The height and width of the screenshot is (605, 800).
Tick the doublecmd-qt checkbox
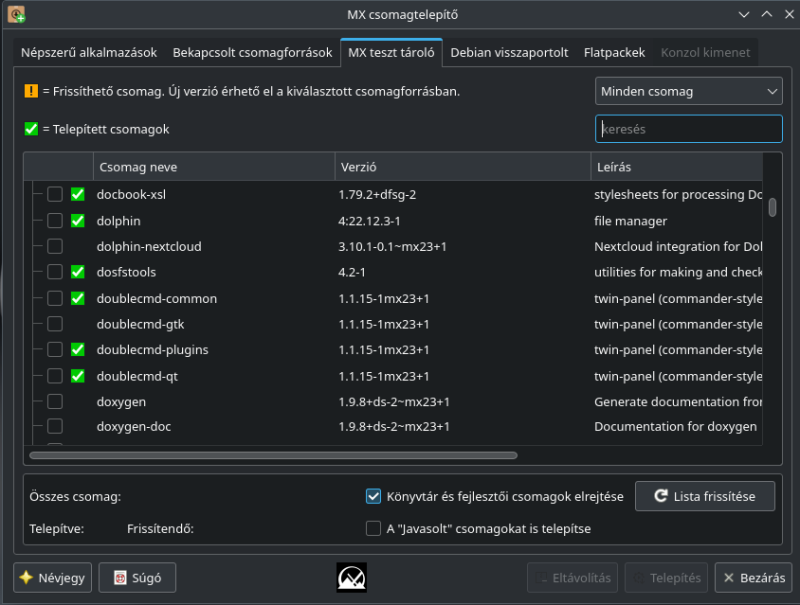tap(55, 376)
